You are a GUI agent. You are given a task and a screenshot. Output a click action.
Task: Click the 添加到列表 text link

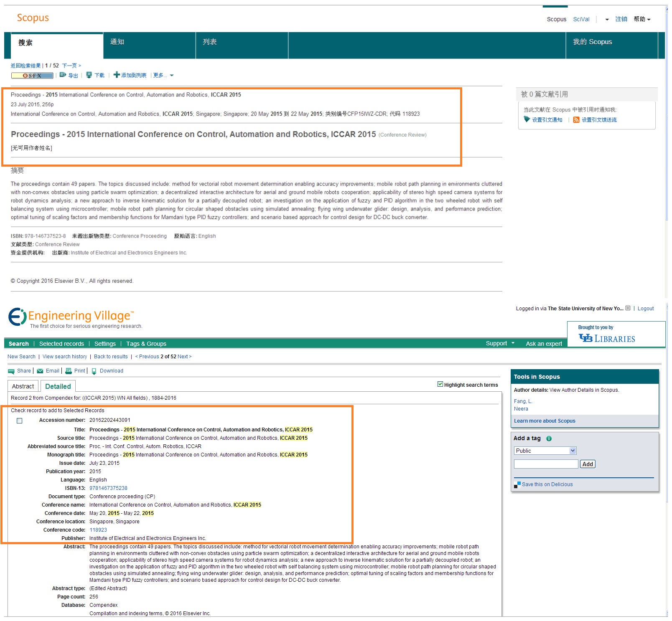click(x=134, y=75)
